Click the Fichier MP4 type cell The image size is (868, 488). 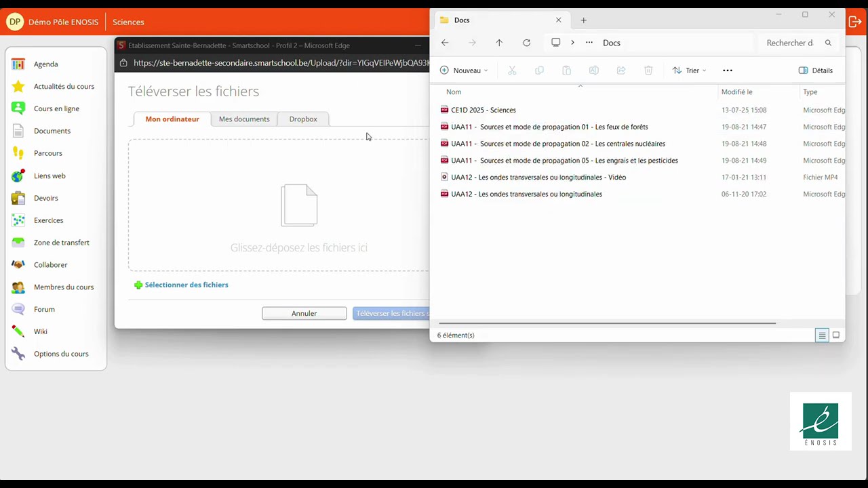click(821, 178)
